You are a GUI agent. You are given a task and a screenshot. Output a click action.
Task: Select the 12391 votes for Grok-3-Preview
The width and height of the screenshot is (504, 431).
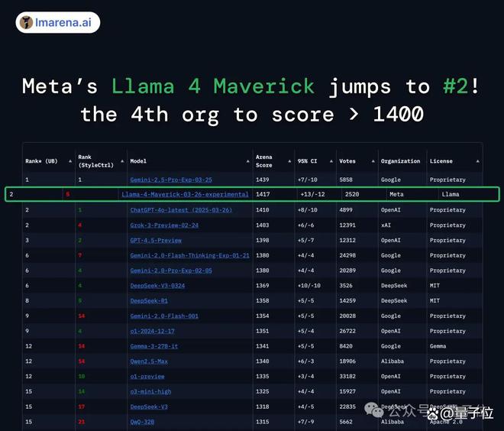coord(347,225)
